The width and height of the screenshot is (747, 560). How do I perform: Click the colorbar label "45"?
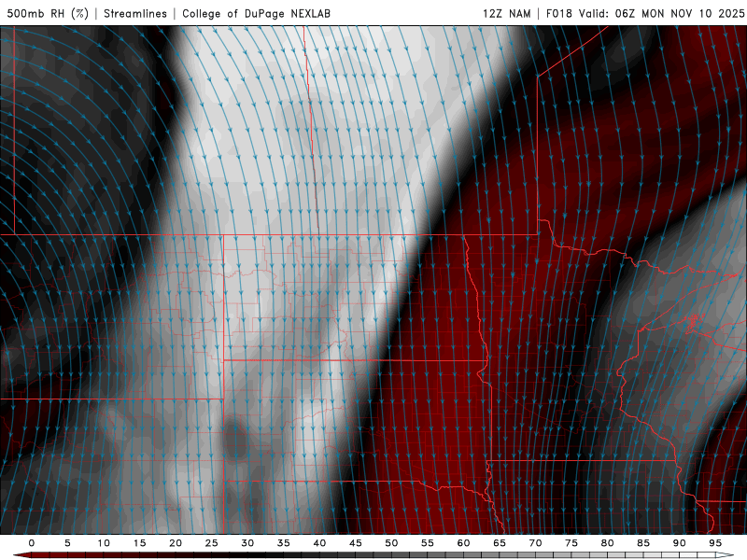pyautogui.click(x=356, y=543)
